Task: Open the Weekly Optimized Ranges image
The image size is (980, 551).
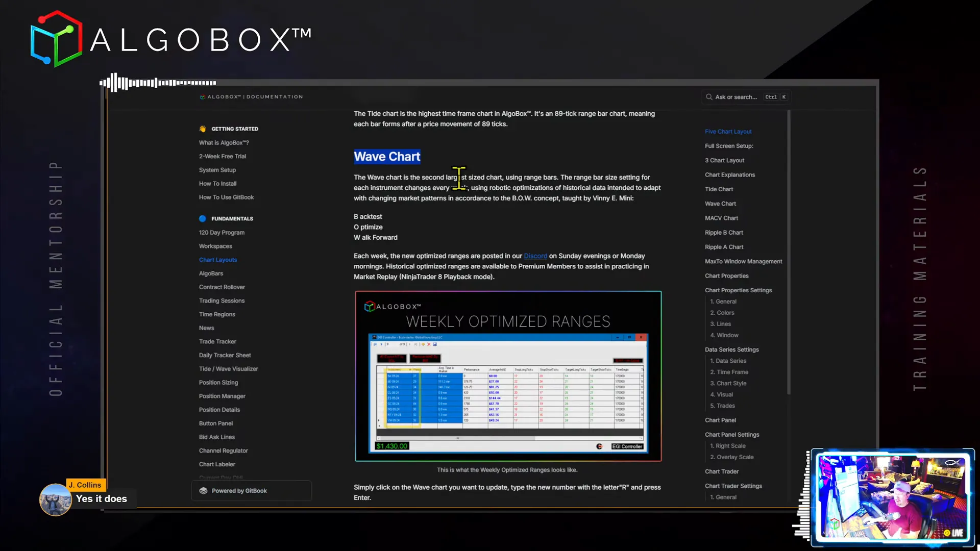Action: 508,377
